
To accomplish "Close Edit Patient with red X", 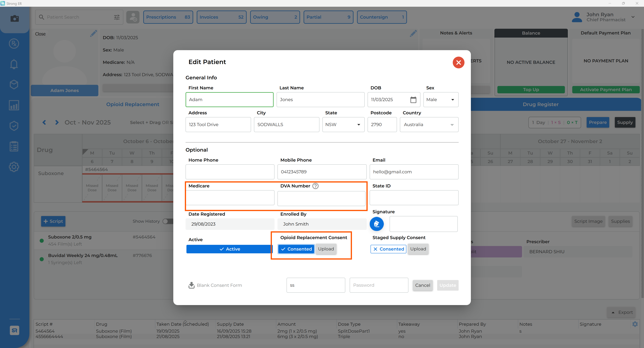I will (458, 63).
